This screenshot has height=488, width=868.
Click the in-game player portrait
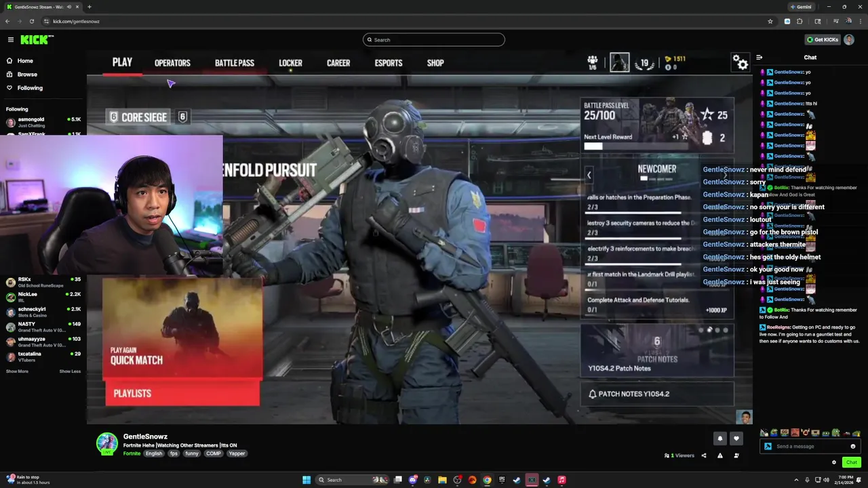[619, 62]
